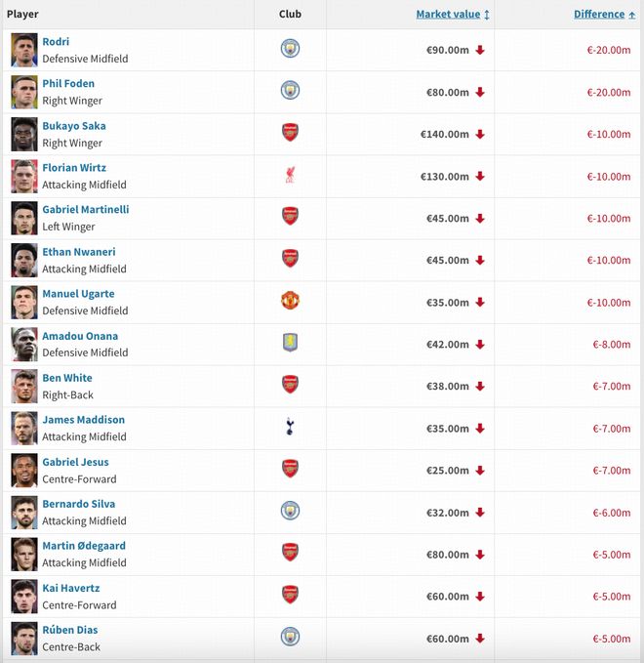Click Ethan Nwaneri's portrait thumbnail
Screen dimensions: 644x663
[x=24, y=260]
